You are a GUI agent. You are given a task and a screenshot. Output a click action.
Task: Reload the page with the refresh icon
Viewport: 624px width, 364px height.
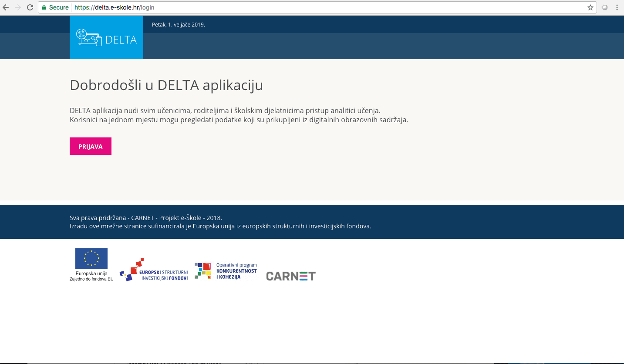(x=30, y=7)
